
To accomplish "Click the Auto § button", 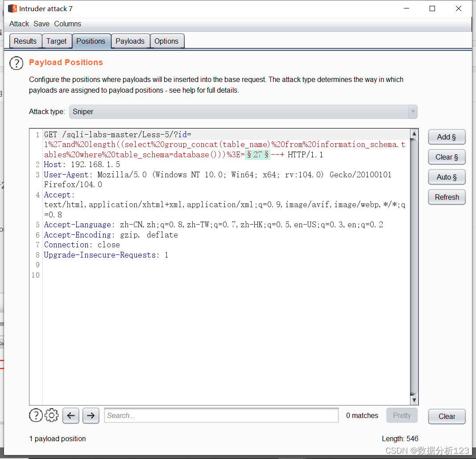I will point(447,177).
